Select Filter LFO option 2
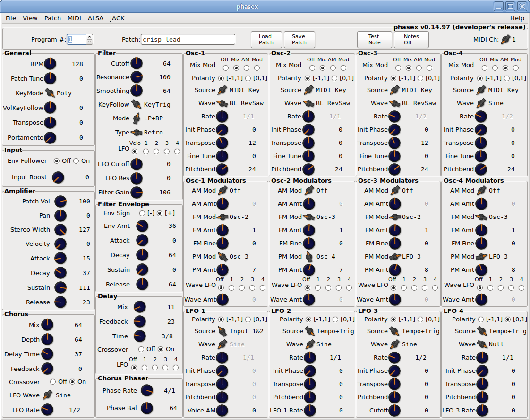 pos(156,151)
